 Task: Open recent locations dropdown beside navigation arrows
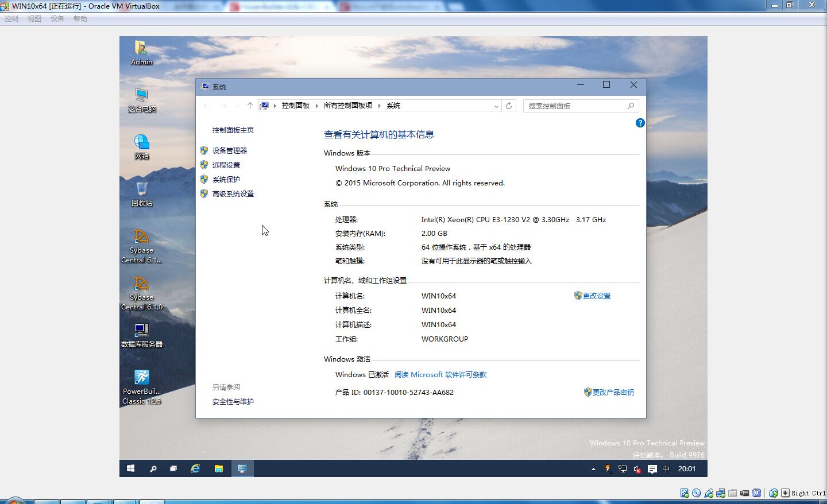[237, 106]
